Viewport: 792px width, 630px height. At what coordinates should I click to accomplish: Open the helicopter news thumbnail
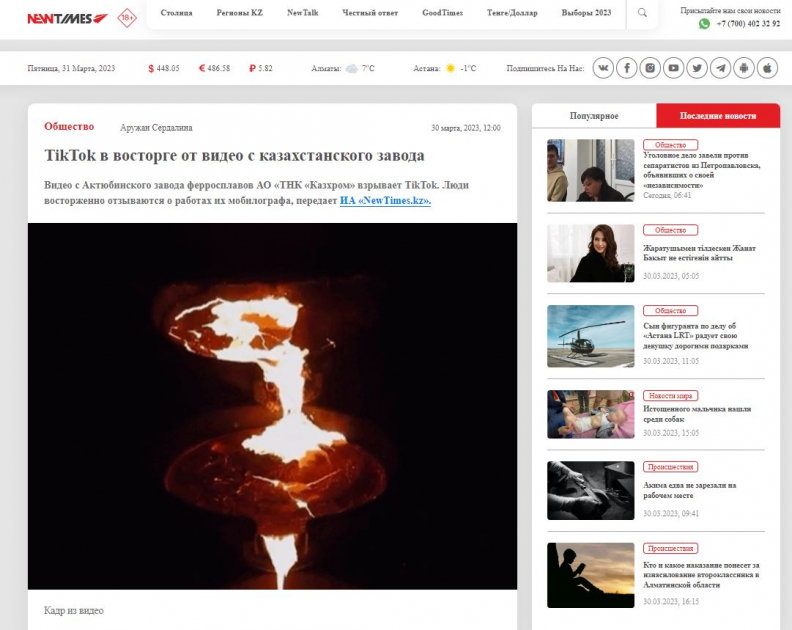(590, 336)
